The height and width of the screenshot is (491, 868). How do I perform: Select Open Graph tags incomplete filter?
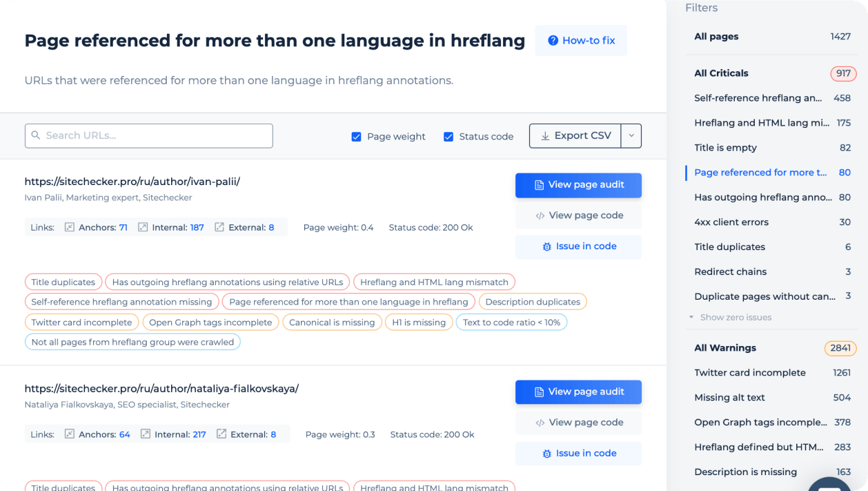pyautogui.click(x=772, y=423)
